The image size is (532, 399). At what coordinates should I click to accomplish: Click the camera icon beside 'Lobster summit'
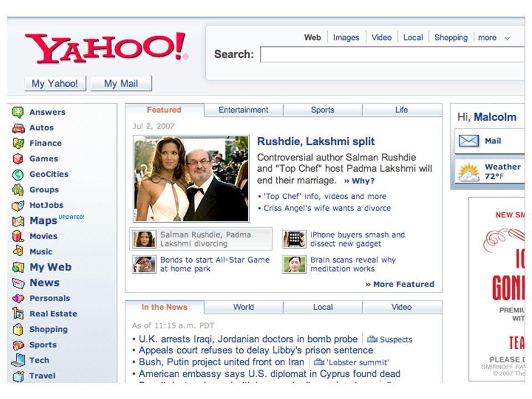pos(319,362)
